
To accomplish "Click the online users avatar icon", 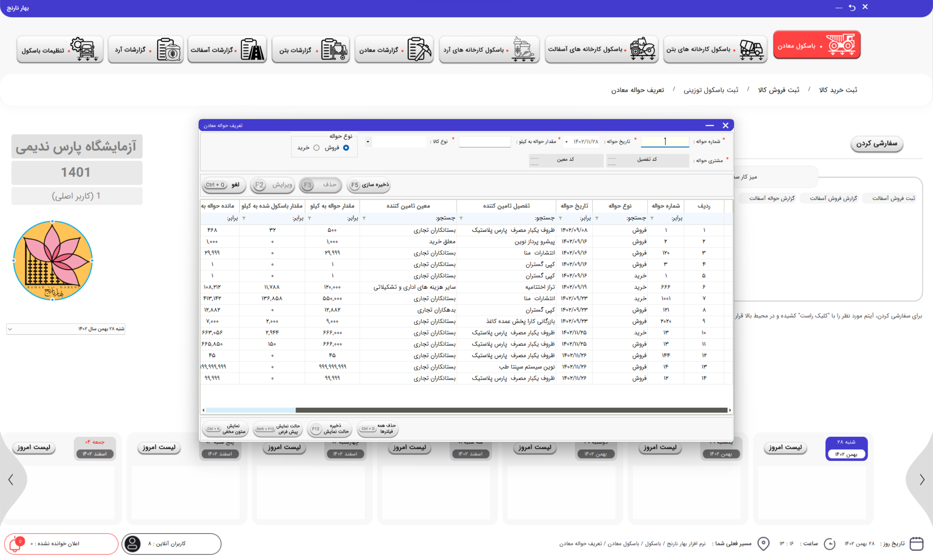I will click(132, 544).
